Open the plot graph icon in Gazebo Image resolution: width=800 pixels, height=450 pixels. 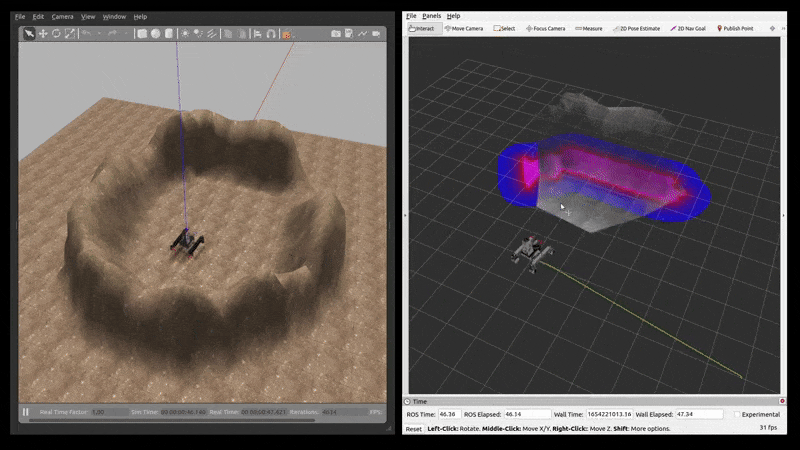[362, 34]
